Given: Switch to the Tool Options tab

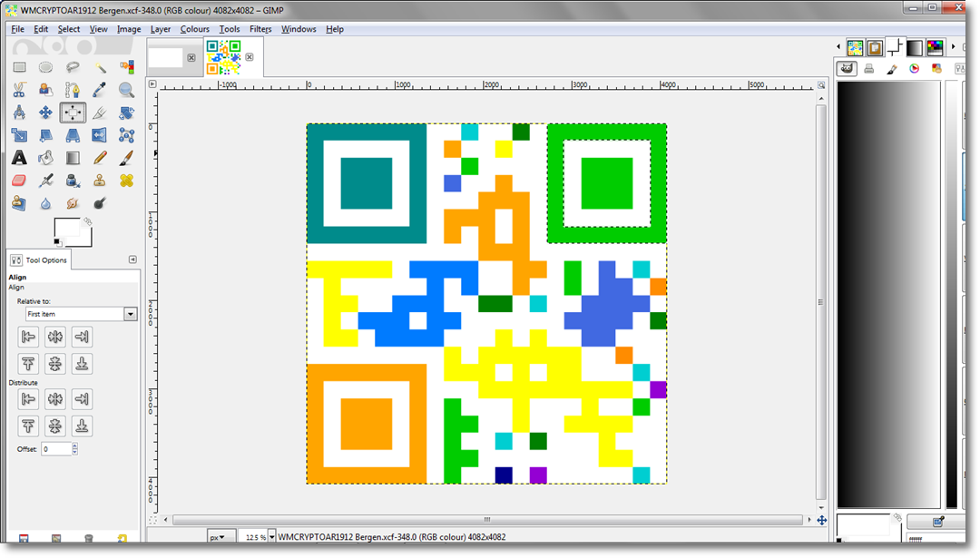Looking at the screenshot, I should pos(39,259).
